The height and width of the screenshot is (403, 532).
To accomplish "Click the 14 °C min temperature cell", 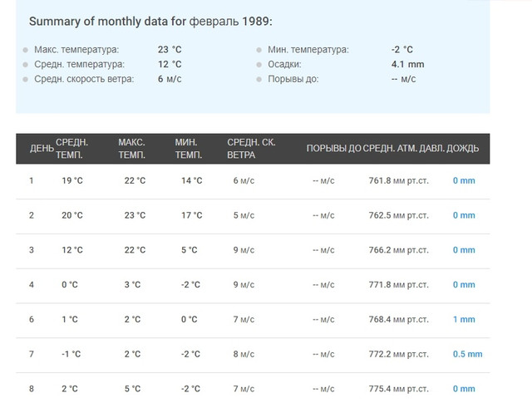I will click(x=192, y=180).
